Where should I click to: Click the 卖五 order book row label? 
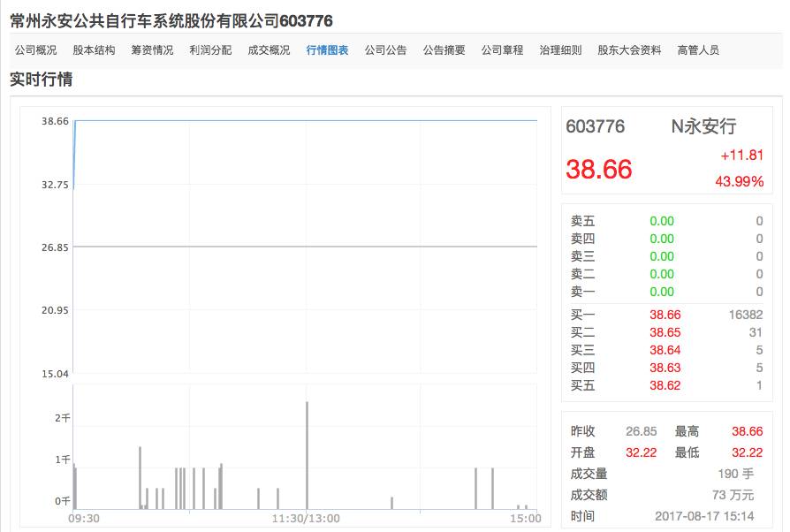(x=582, y=221)
